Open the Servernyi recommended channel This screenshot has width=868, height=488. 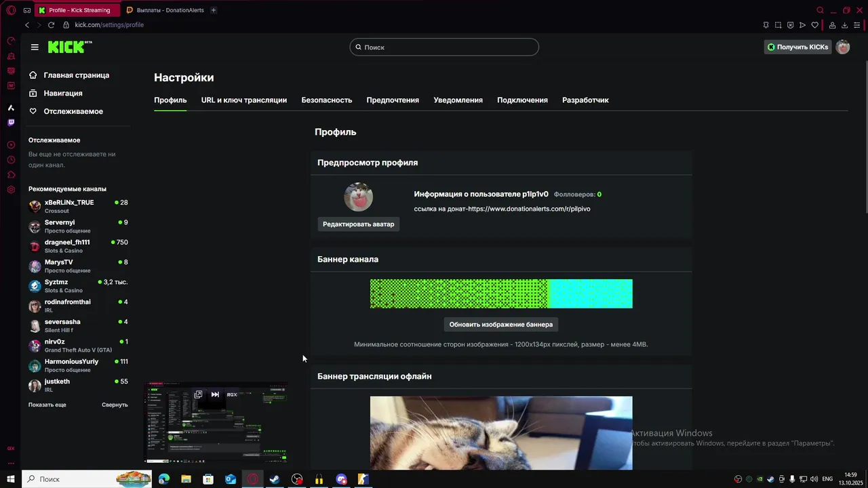click(x=78, y=226)
